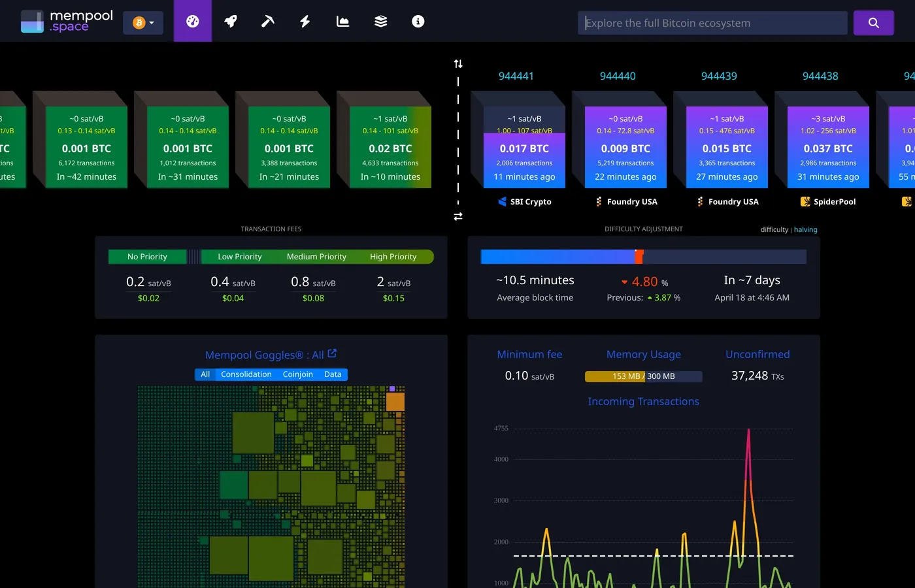915x588 pixels.
Task: Open Mempool Goggles external link icon
Action: 332,353
